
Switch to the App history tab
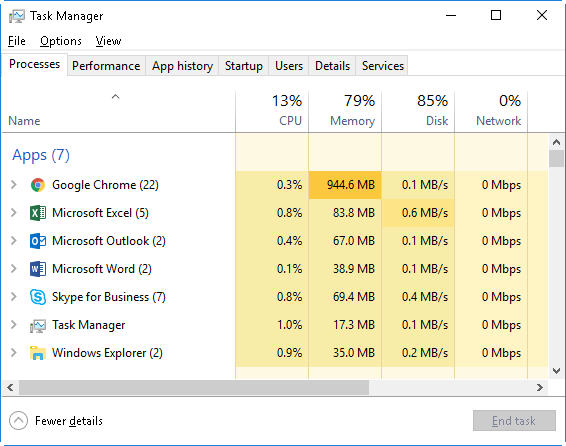pyautogui.click(x=182, y=66)
